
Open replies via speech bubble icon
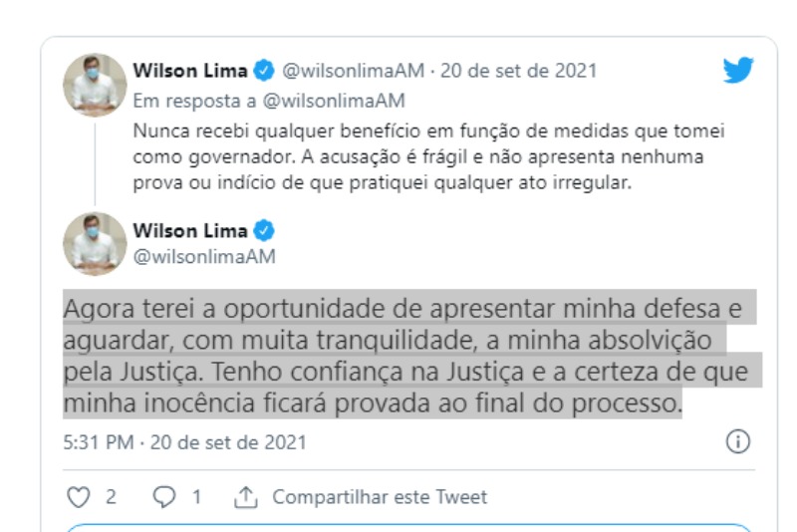click(164, 497)
